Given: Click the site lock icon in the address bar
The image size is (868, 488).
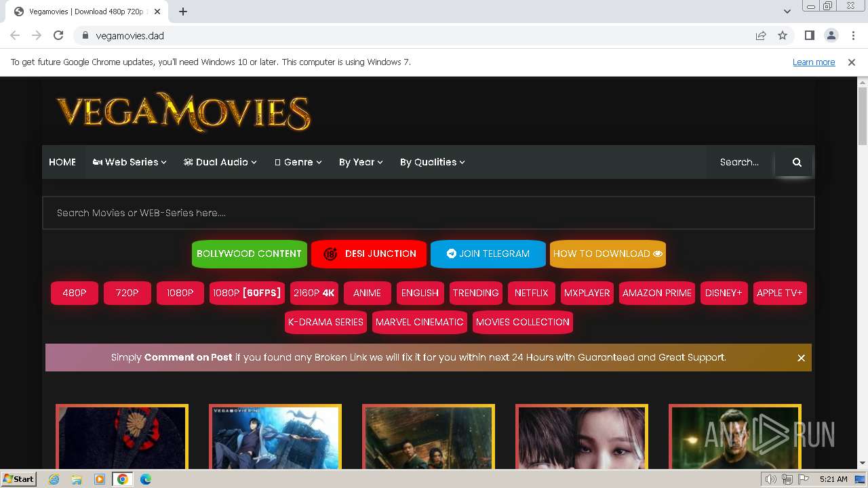Looking at the screenshot, I should click(x=85, y=35).
